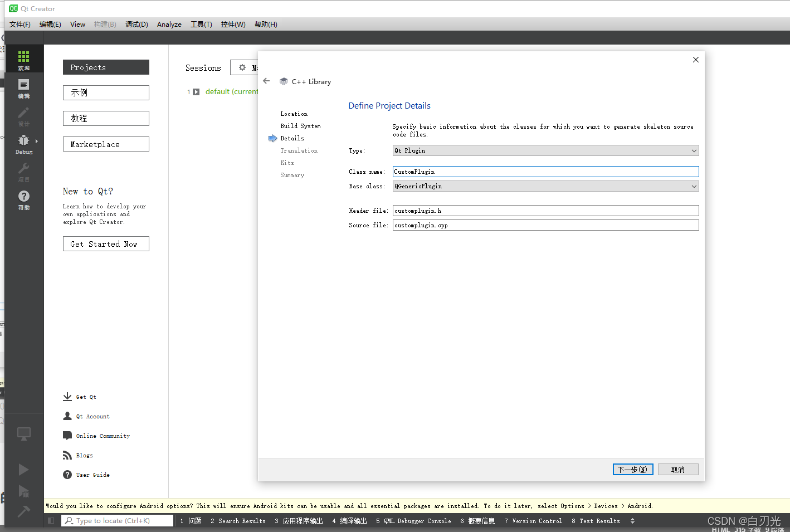The image size is (790, 532).
Task: Open the 8 Test Results pane
Action: point(596,521)
